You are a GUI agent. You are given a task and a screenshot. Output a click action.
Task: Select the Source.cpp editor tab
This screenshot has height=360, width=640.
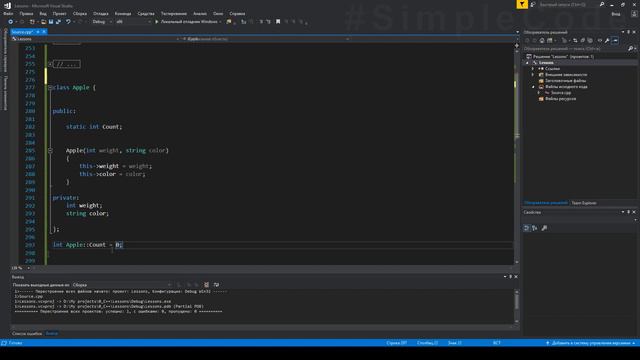(x=22, y=32)
